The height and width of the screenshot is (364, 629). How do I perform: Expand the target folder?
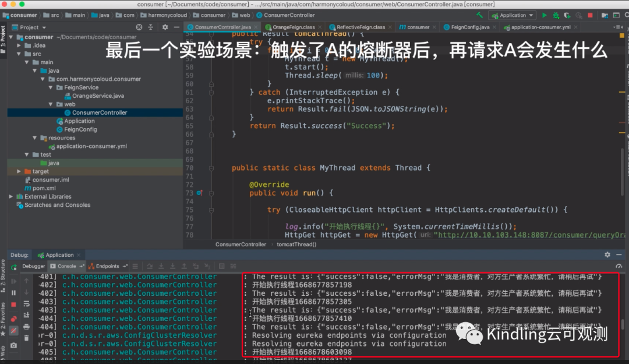click(x=19, y=171)
